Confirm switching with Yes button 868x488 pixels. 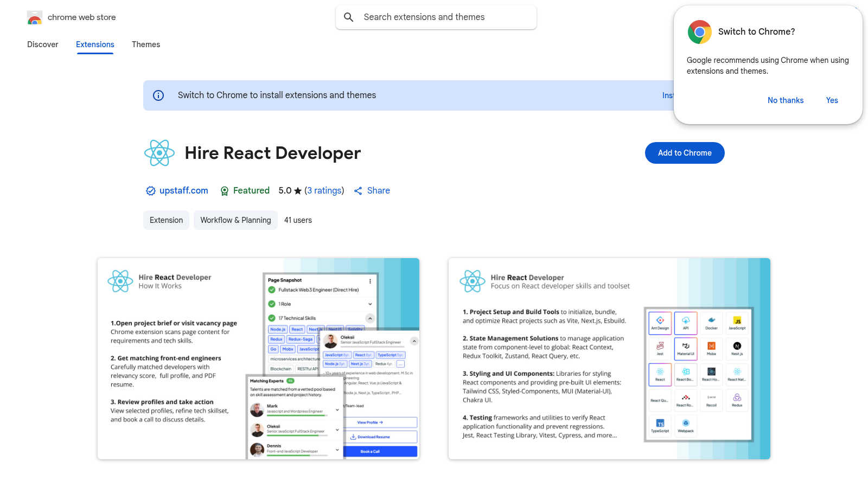[832, 100]
